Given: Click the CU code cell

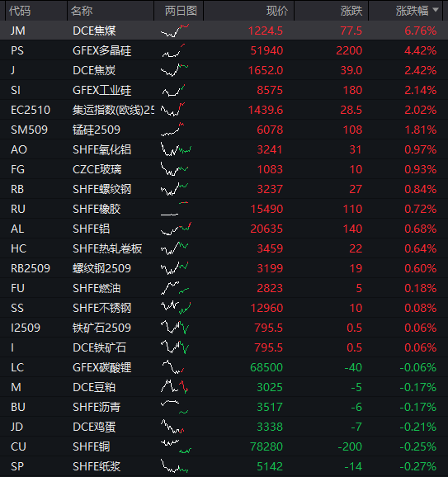Looking at the screenshot, I should pos(18,446).
